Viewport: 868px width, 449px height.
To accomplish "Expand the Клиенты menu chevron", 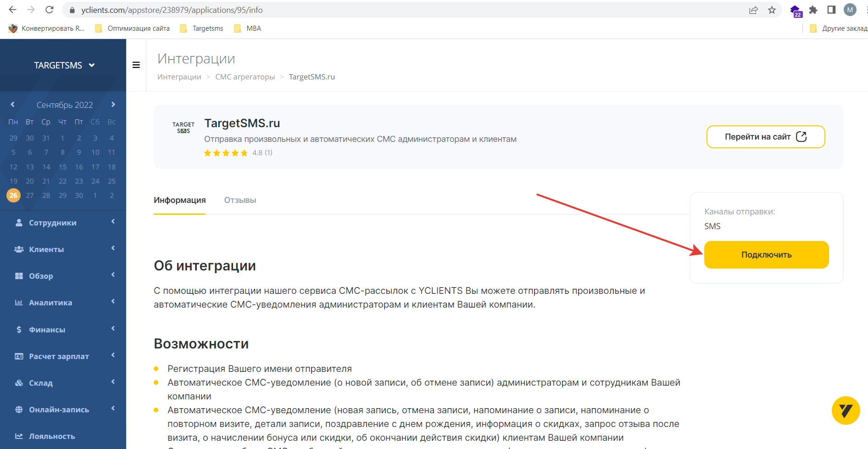I will point(113,248).
